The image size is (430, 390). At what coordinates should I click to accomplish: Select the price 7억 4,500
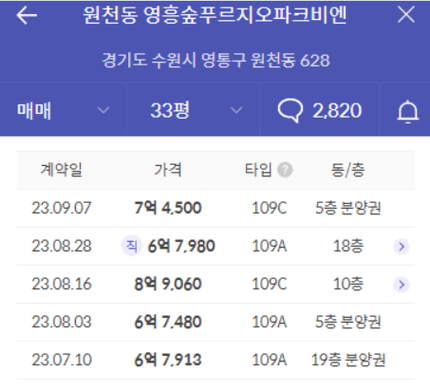[x=168, y=208]
